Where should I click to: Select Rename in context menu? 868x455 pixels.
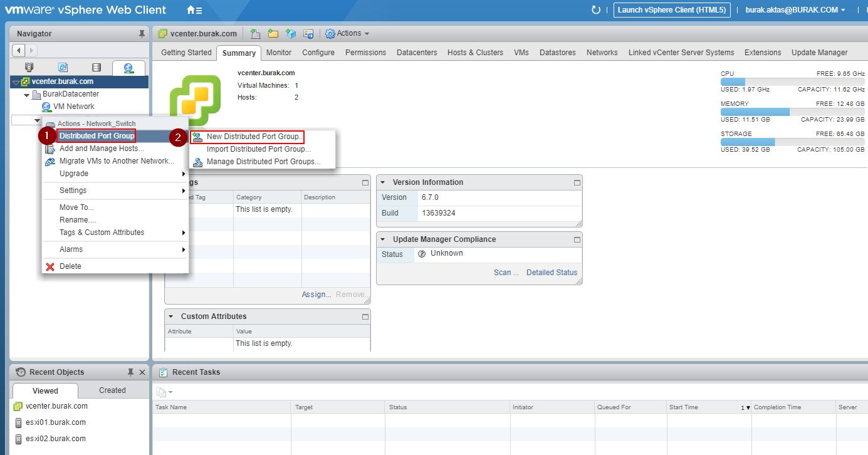pos(78,220)
